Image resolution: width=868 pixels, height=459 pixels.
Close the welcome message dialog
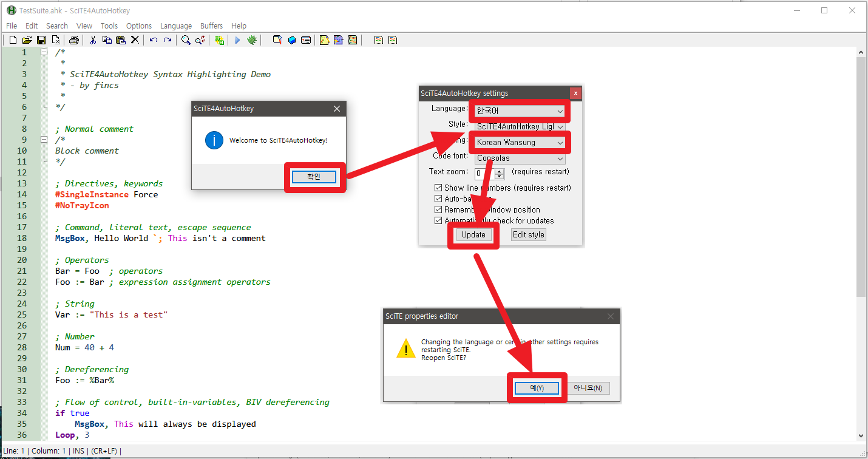pos(337,109)
